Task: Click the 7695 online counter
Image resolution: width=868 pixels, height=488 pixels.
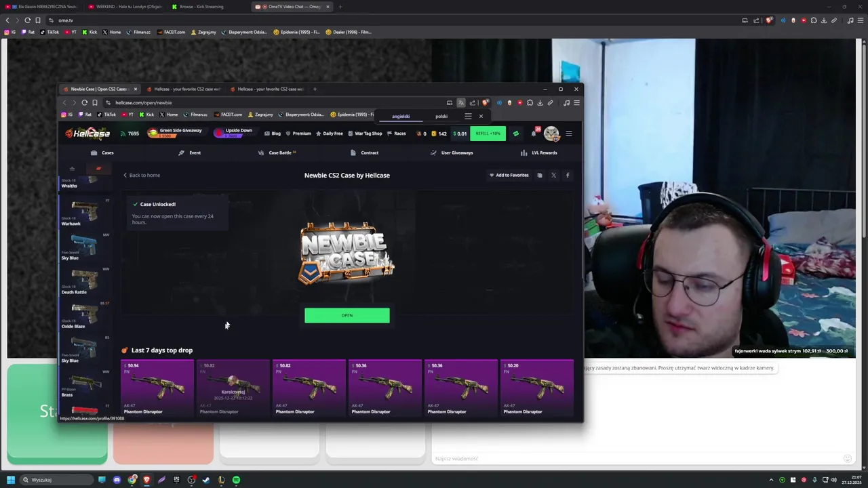Action: coord(130,134)
